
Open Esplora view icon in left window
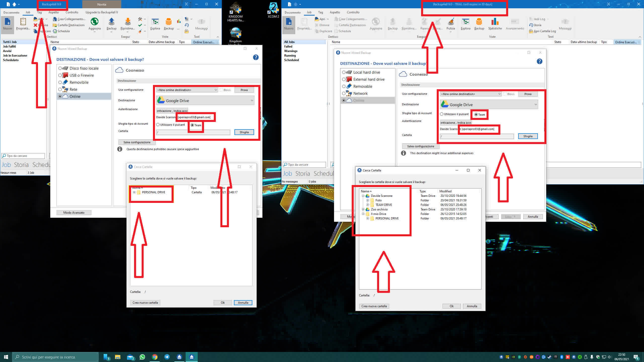pos(155,24)
